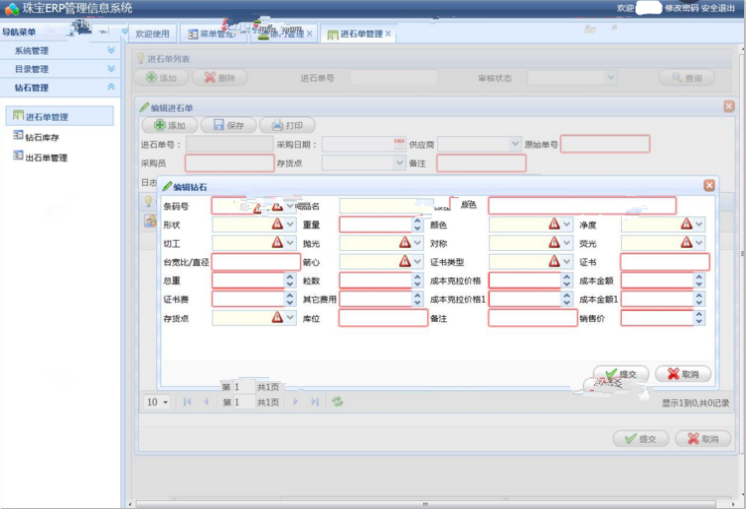
Task: Open the 净度 clarity dropdown
Action: tap(700, 225)
